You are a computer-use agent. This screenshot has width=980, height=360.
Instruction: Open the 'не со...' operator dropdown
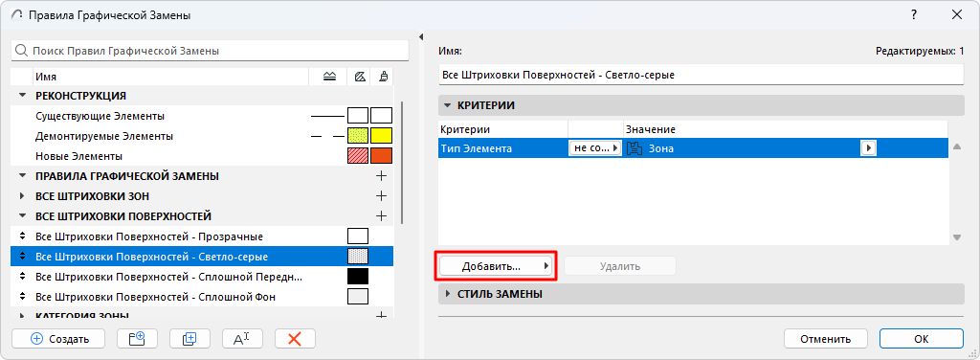coord(595,148)
